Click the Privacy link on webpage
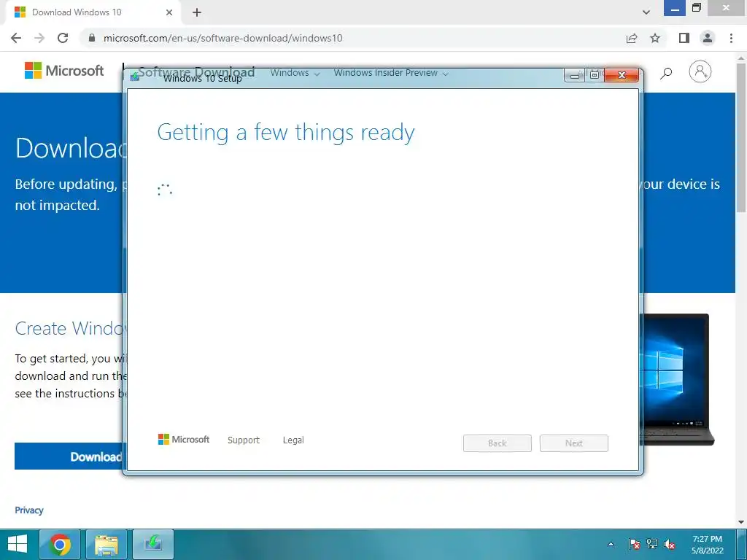Screen dimensions: 747x560 tap(29, 510)
